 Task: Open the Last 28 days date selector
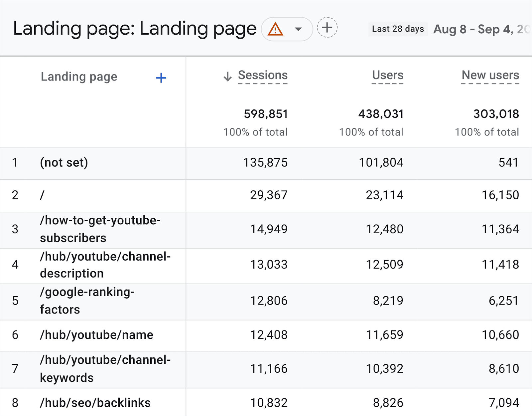pyautogui.click(x=398, y=29)
